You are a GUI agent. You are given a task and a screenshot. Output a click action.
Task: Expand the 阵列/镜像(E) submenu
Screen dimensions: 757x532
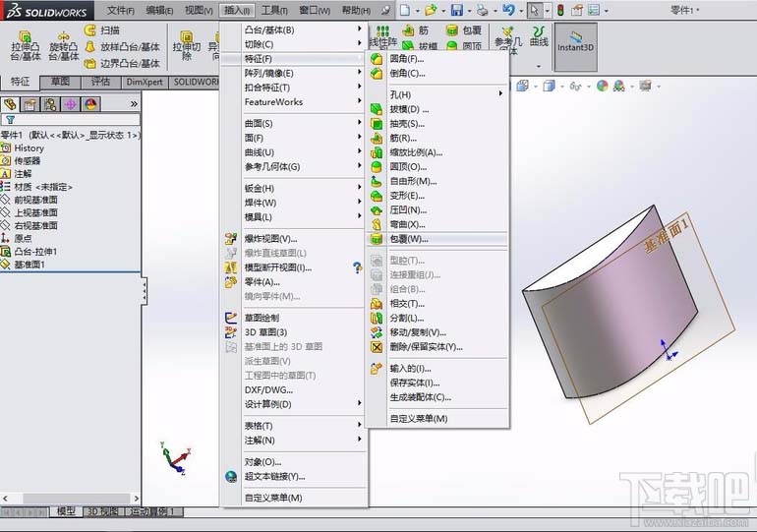[294, 74]
